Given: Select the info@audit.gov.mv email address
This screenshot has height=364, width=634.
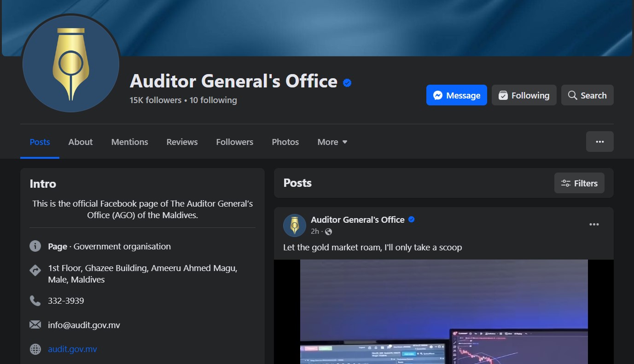Looking at the screenshot, I should point(84,325).
